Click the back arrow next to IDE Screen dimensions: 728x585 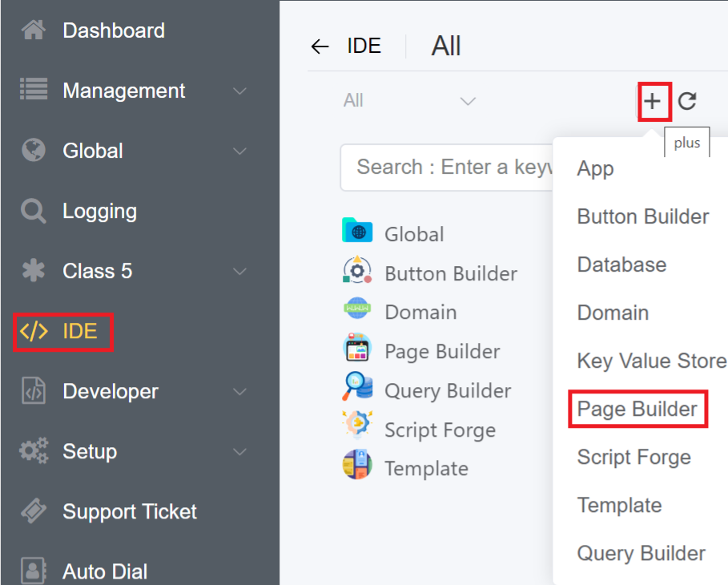(320, 46)
